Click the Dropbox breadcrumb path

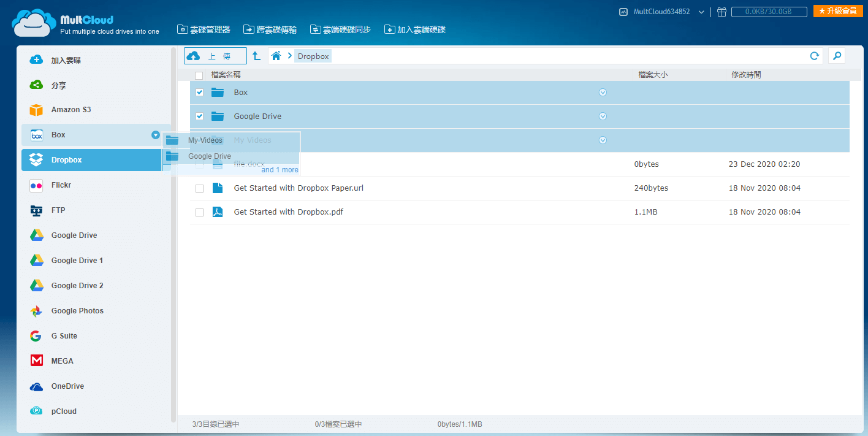click(313, 56)
